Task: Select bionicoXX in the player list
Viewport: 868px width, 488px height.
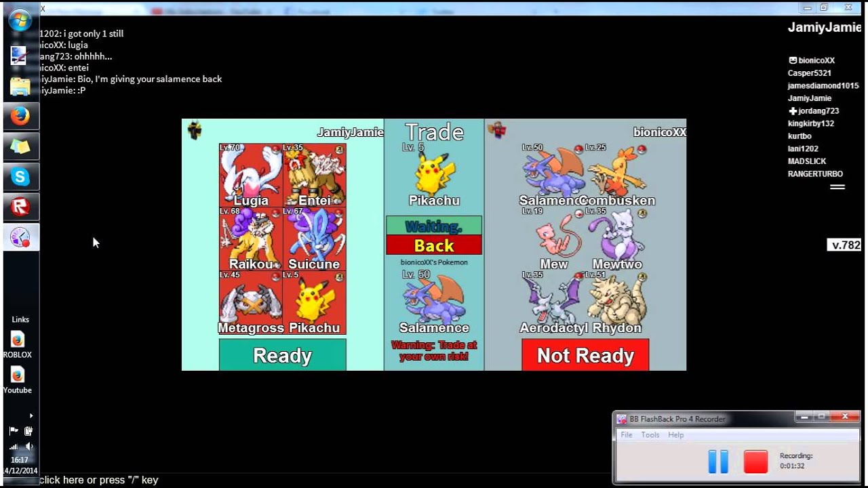Action: click(816, 60)
